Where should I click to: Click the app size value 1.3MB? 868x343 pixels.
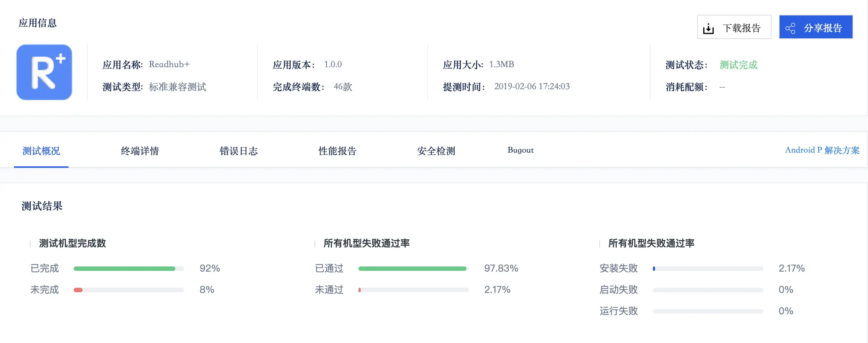[501, 64]
